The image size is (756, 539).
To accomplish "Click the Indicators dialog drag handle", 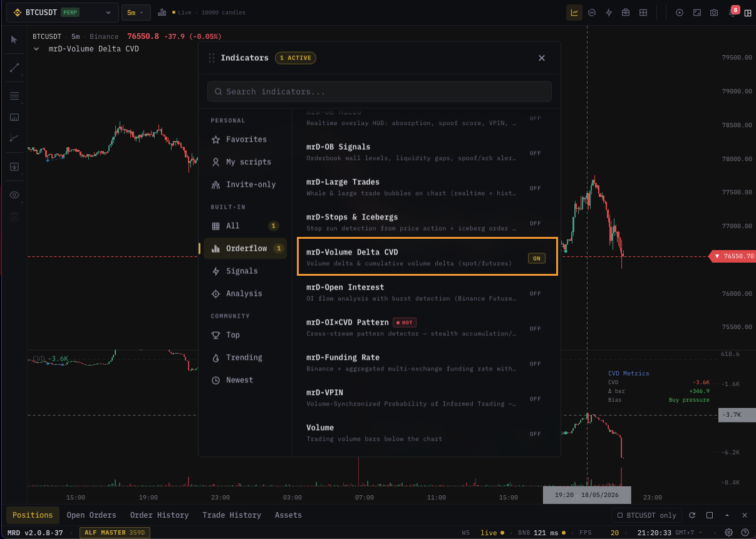I will coord(212,58).
